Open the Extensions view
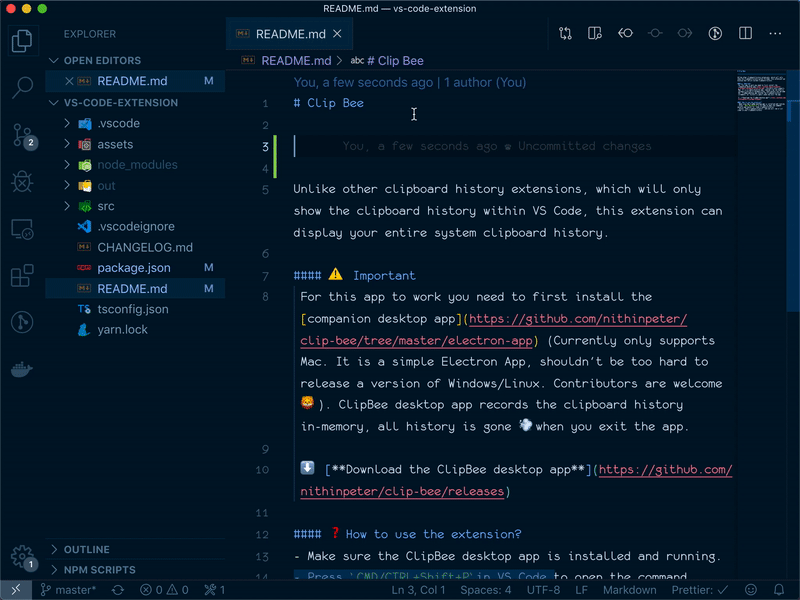 click(22, 276)
